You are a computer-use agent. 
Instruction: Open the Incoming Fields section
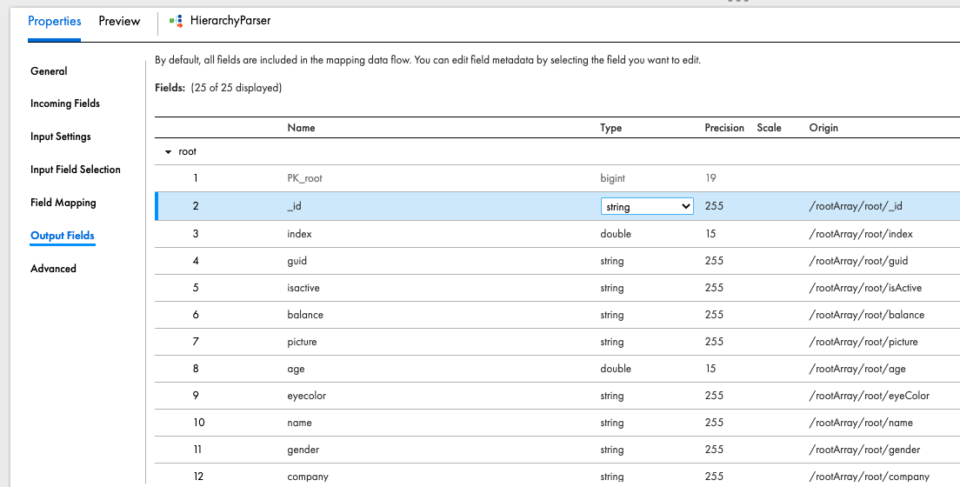pyautogui.click(x=65, y=104)
